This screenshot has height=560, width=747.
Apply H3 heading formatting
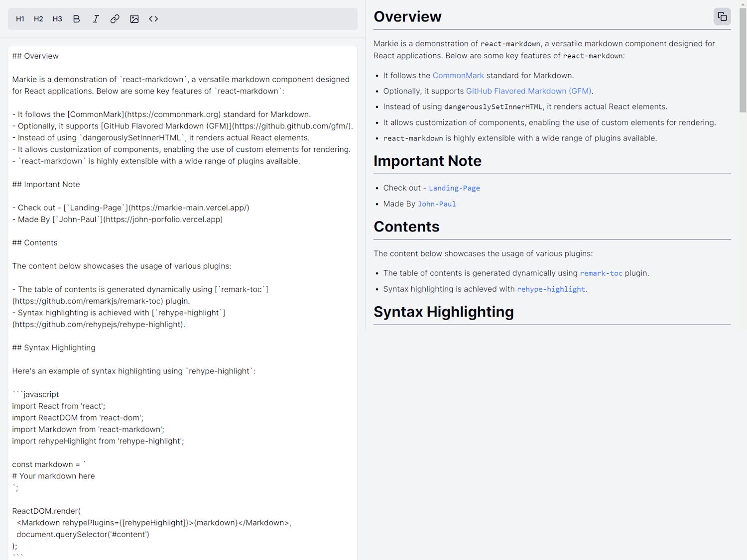pyautogui.click(x=57, y=19)
